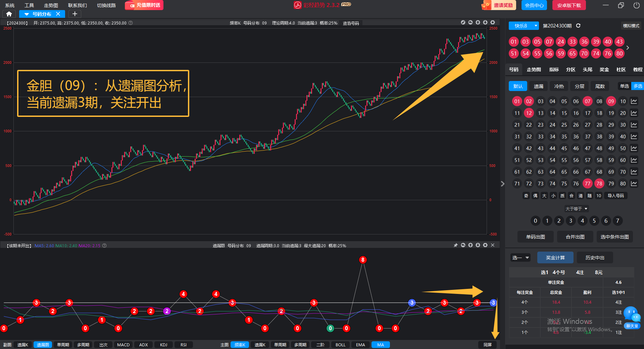Screen dimensions: 644x349
Task: Click the 合并出图 button
Action: pyautogui.click(x=575, y=237)
